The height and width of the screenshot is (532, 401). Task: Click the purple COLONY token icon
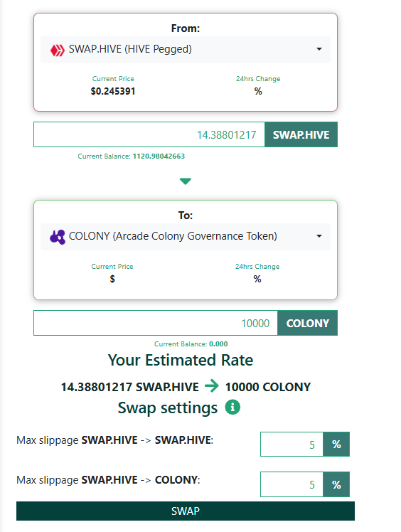coord(58,237)
